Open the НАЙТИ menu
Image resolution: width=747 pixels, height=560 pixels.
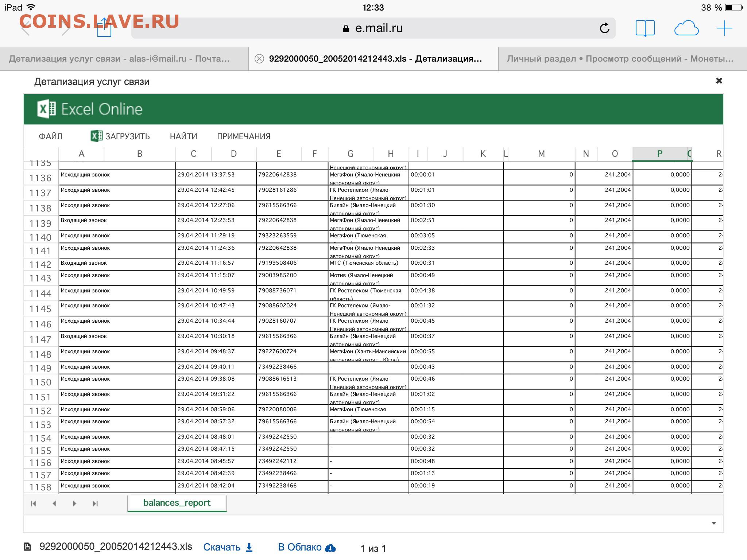pos(183,136)
